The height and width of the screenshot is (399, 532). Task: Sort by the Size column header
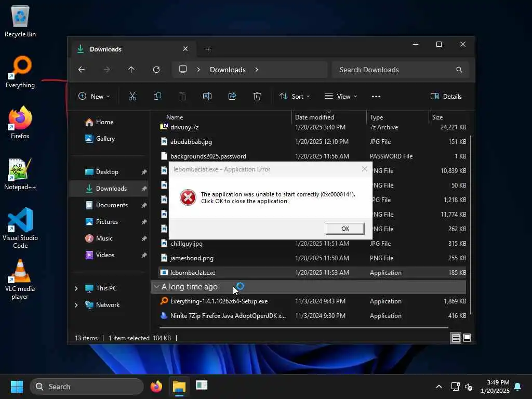click(x=437, y=117)
